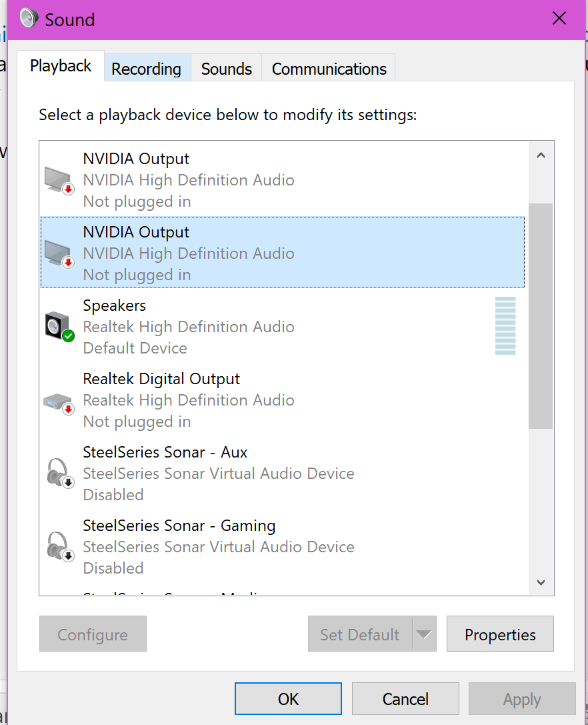The image size is (588, 725).
Task: Click the first NVIDIA Output monitor icon
Action: (x=59, y=181)
